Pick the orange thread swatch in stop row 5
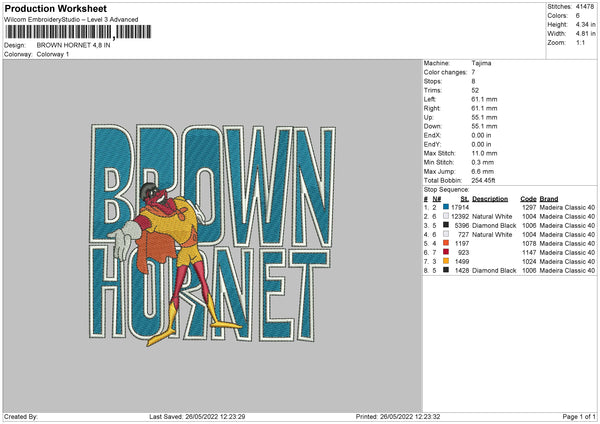600x424 pixels. (446, 243)
